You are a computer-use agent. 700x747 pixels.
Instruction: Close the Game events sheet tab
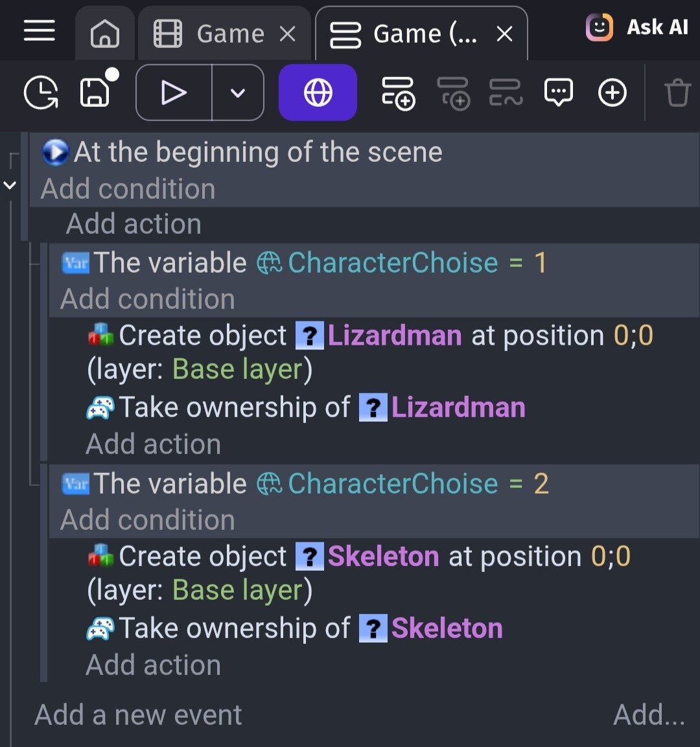pos(504,34)
